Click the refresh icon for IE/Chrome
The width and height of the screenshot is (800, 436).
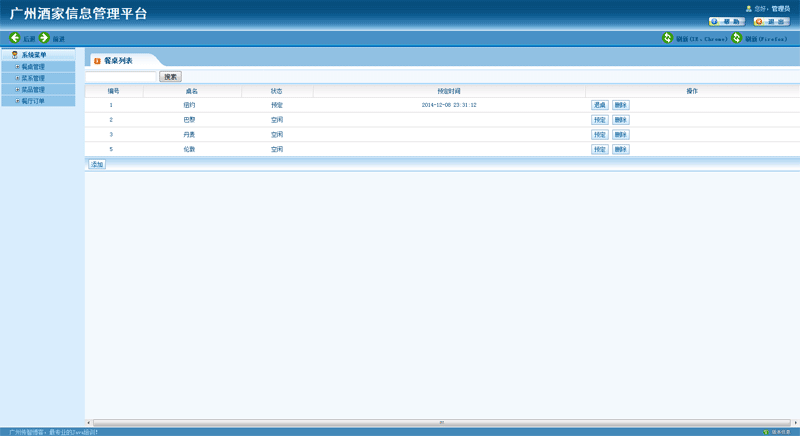[x=668, y=38]
